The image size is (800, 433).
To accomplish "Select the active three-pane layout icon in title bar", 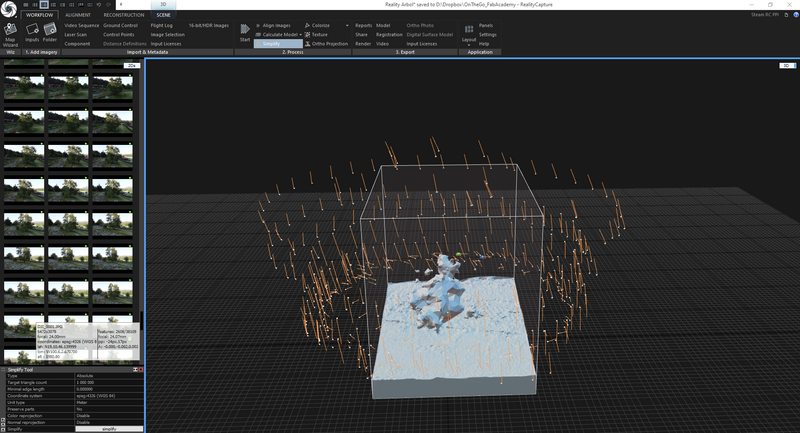I will [x=44, y=5].
